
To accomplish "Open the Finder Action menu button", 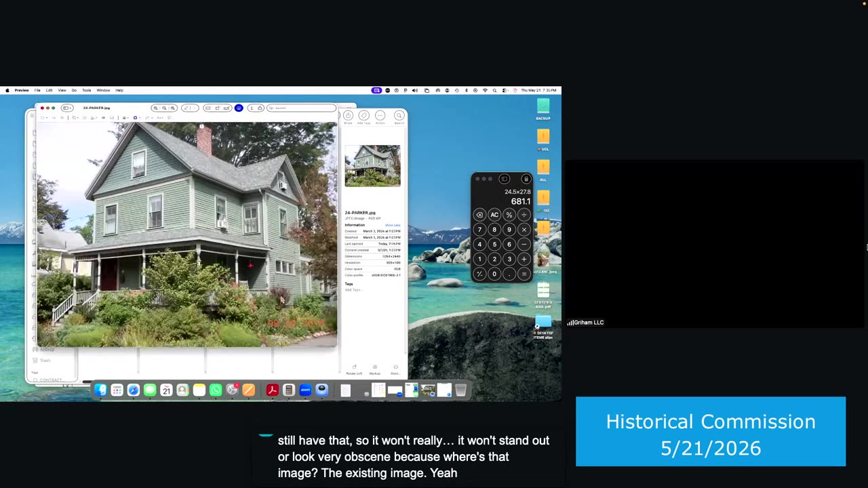I will pyautogui.click(x=380, y=116).
